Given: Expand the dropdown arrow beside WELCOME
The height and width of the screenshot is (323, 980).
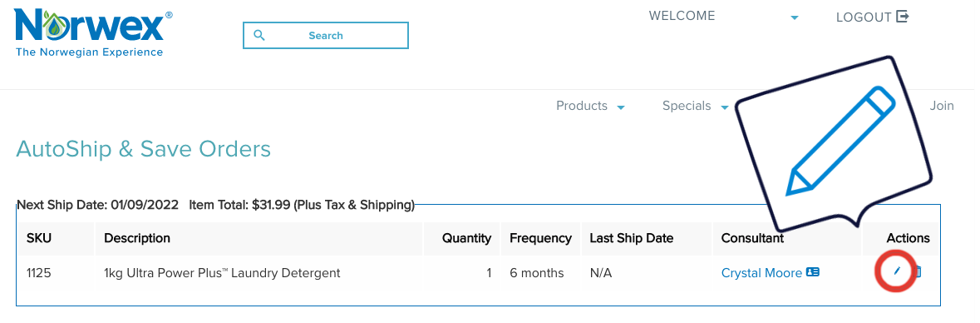Looking at the screenshot, I should [x=795, y=17].
